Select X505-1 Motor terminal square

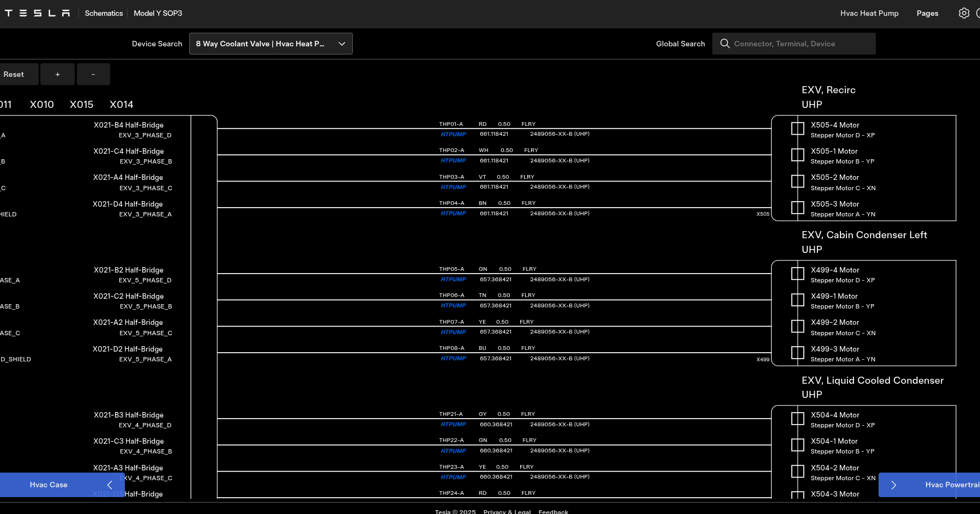797,155
